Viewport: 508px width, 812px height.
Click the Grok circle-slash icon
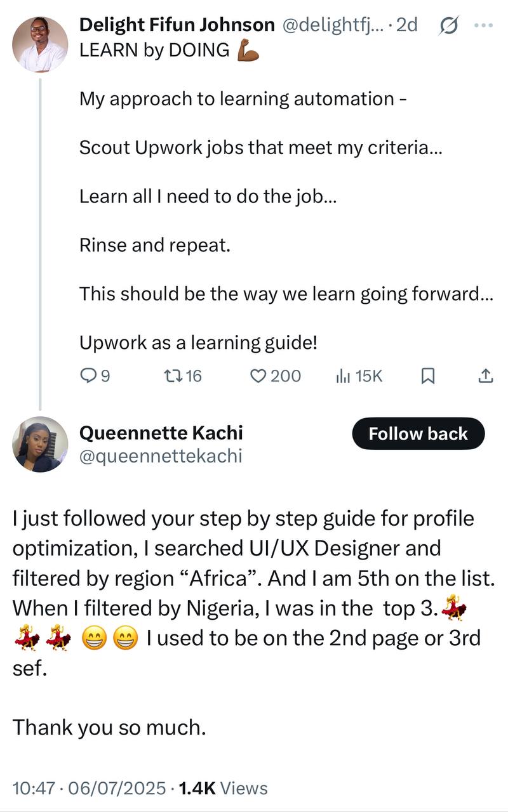point(449,26)
